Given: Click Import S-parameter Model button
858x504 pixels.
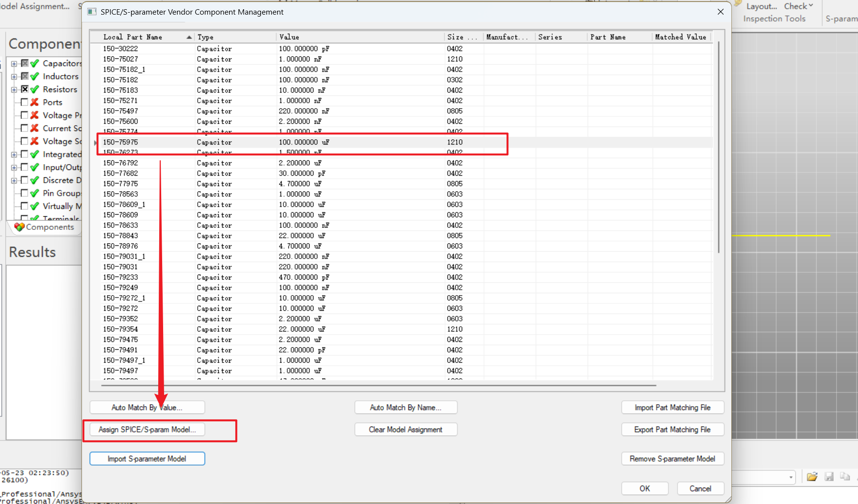Looking at the screenshot, I should click(147, 459).
